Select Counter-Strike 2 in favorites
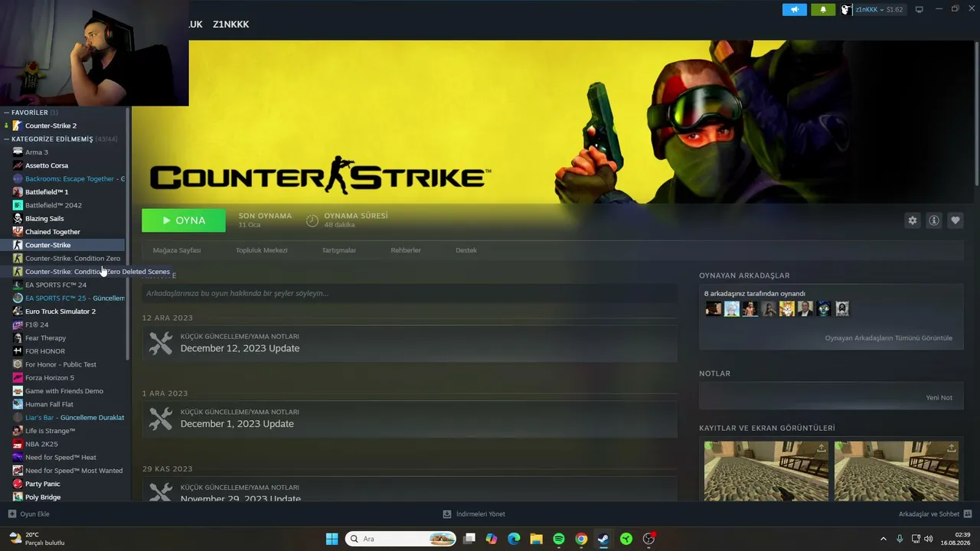 [51, 126]
